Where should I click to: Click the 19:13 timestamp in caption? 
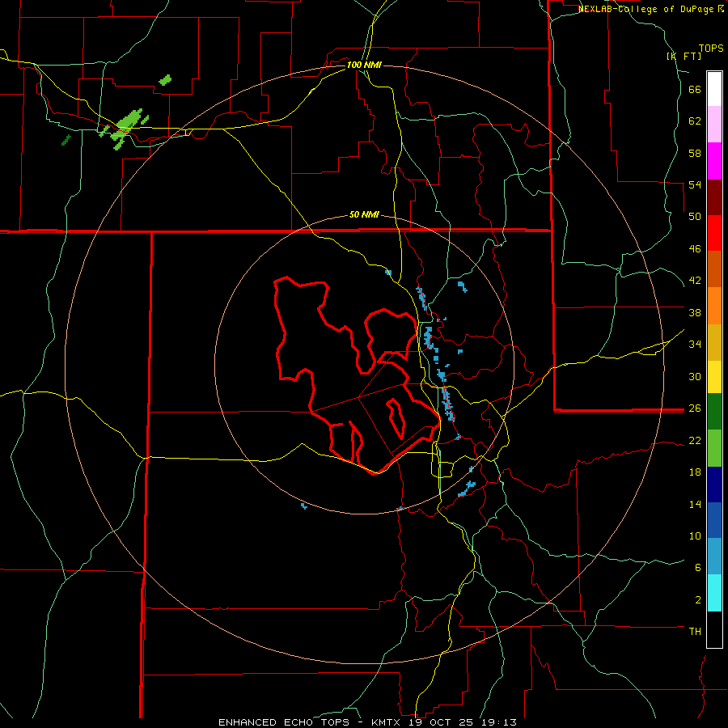pyautogui.click(x=498, y=722)
